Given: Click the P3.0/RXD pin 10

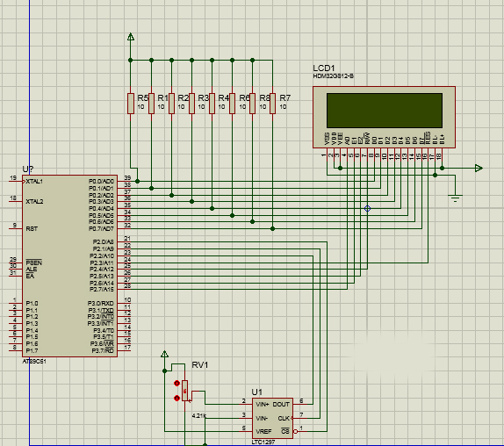Looking at the screenshot, I should pos(124,303).
